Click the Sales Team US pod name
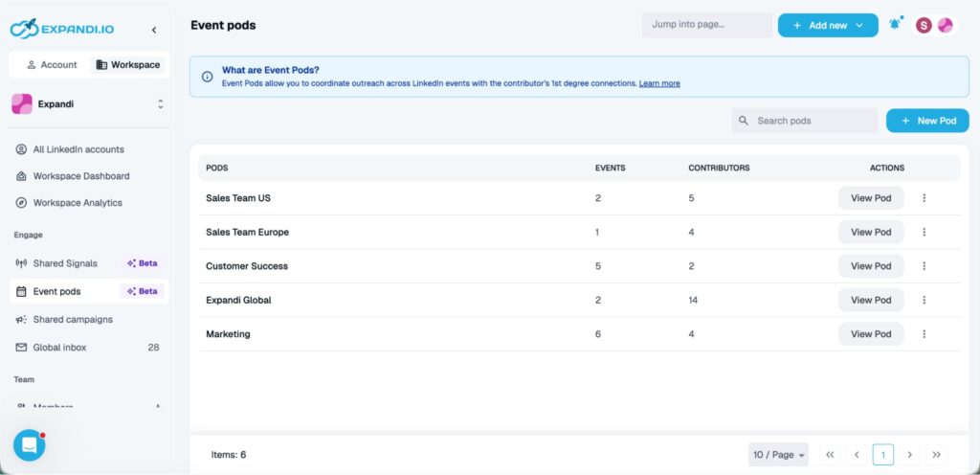Screen dimensions: 980x475 238,198
